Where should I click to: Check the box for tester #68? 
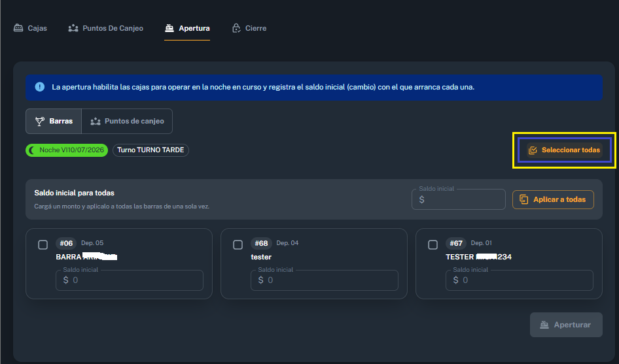[238, 245]
